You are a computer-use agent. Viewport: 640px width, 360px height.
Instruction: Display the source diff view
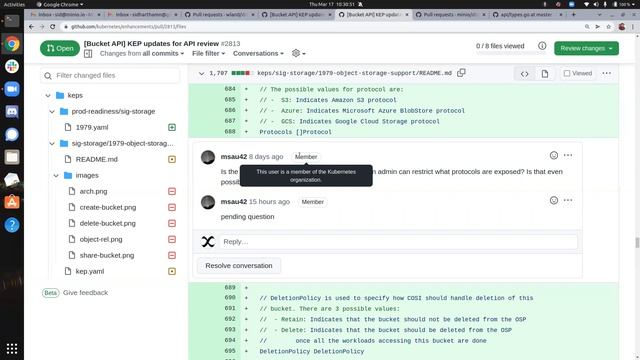pyautogui.click(x=524, y=74)
